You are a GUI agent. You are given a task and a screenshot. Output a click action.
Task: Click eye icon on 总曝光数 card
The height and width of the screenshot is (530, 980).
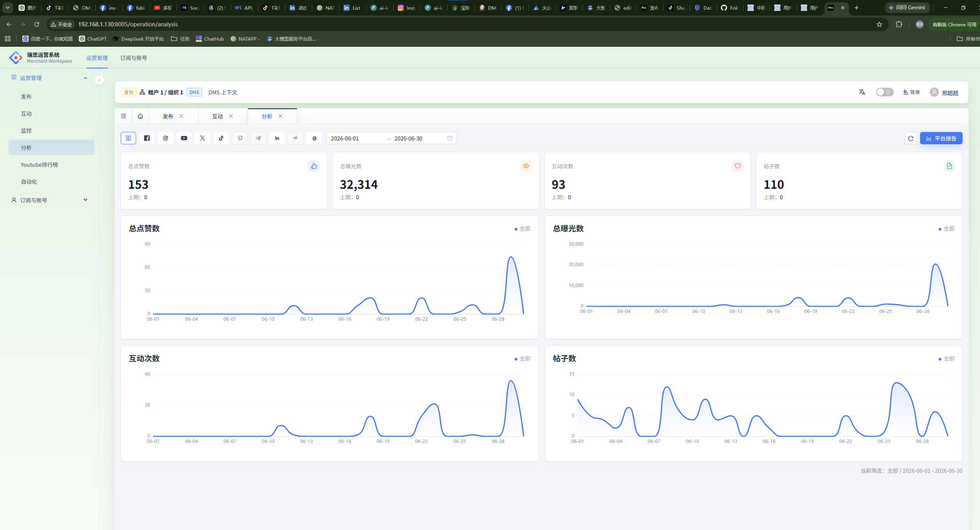526,166
